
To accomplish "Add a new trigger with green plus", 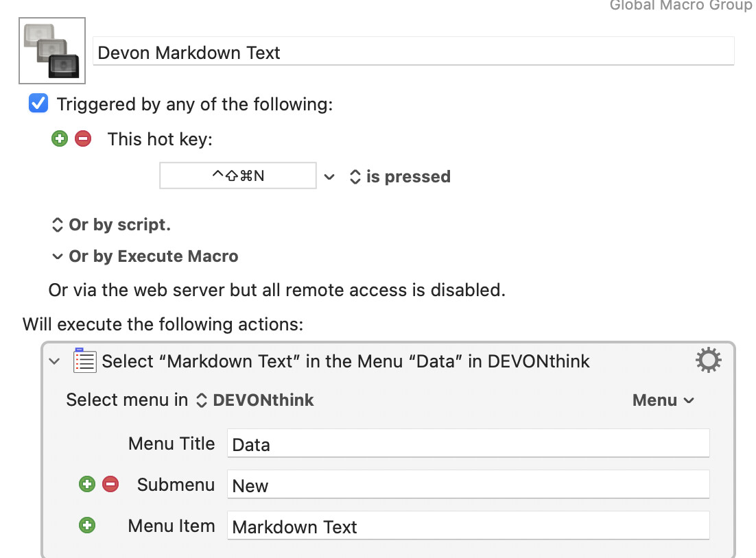I will click(x=60, y=139).
